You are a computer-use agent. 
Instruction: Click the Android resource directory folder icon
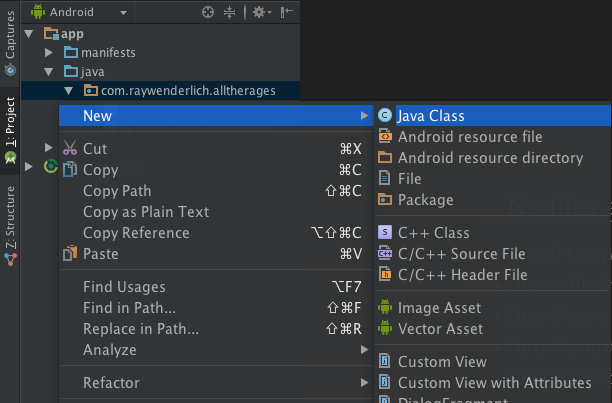pyautogui.click(x=385, y=157)
